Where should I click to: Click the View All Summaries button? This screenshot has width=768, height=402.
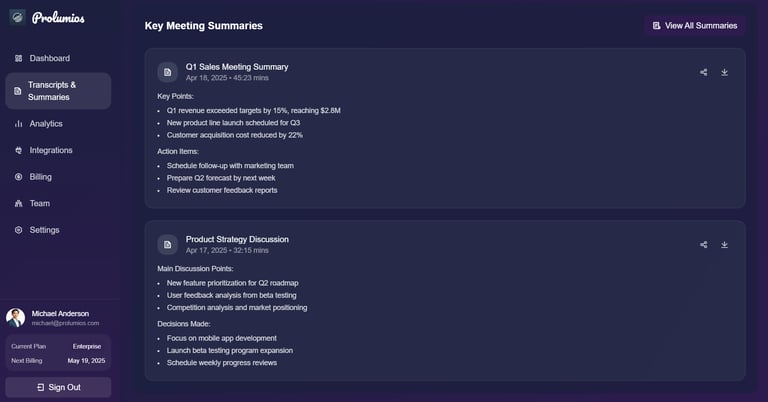(694, 26)
